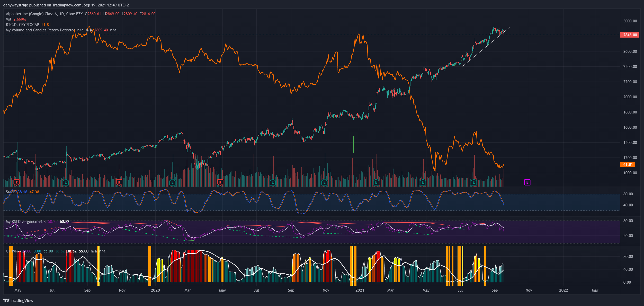Click the red earnings marker near May 2019
The image size is (644, 306).
point(16,182)
